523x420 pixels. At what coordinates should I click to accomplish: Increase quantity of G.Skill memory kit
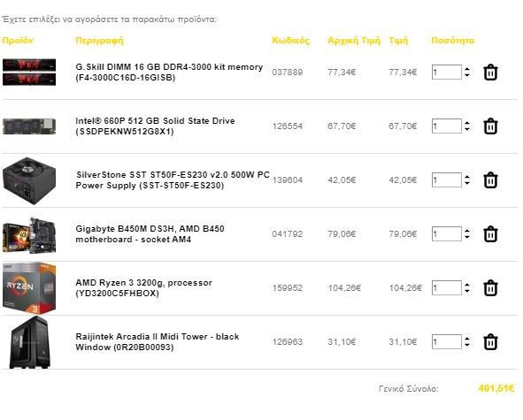click(467, 69)
